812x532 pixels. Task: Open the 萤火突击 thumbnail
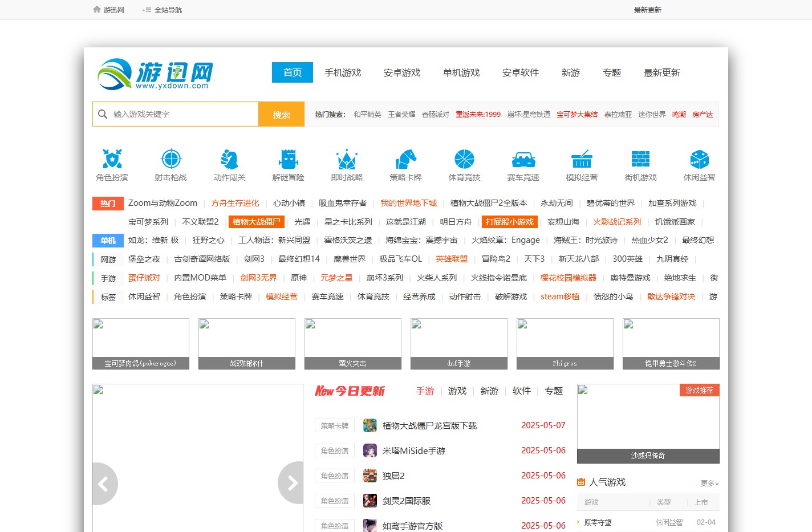(353, 344)
